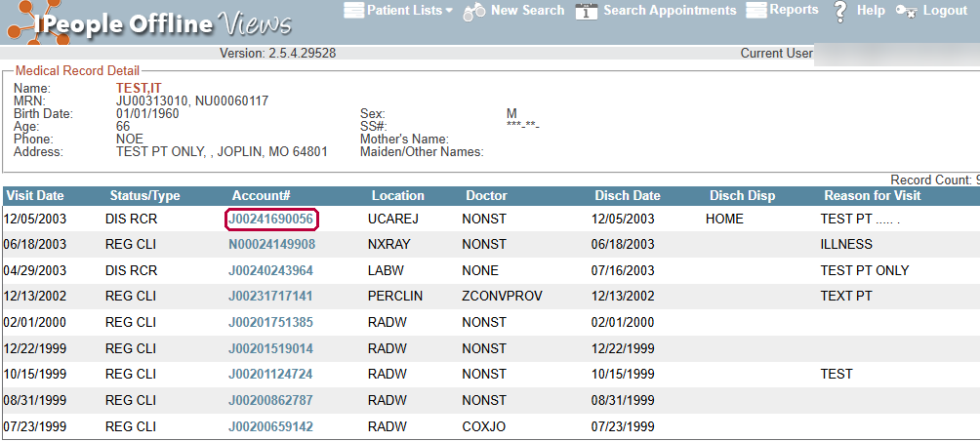The width and height of the screenshot is (980, 441).
Task: Click location LABW
Action: tap(387, 270)
